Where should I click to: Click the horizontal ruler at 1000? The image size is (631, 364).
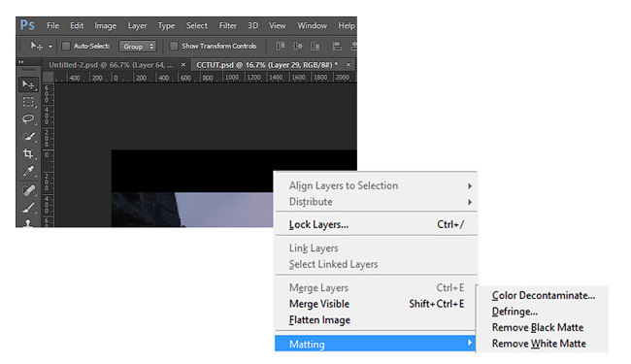(x=232, y=78)
